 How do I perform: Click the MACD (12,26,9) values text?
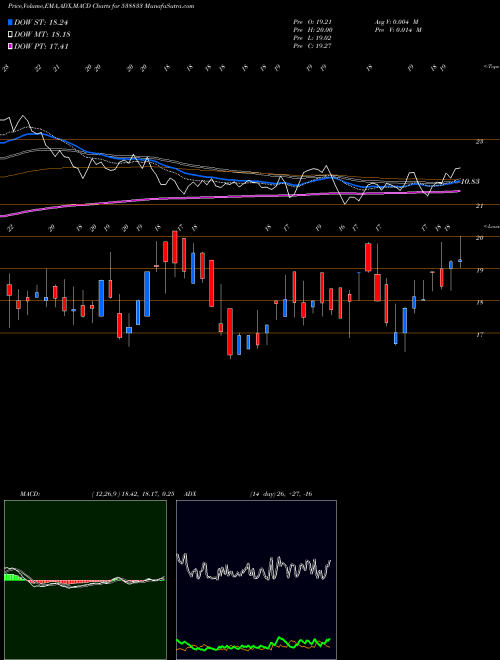133,494
